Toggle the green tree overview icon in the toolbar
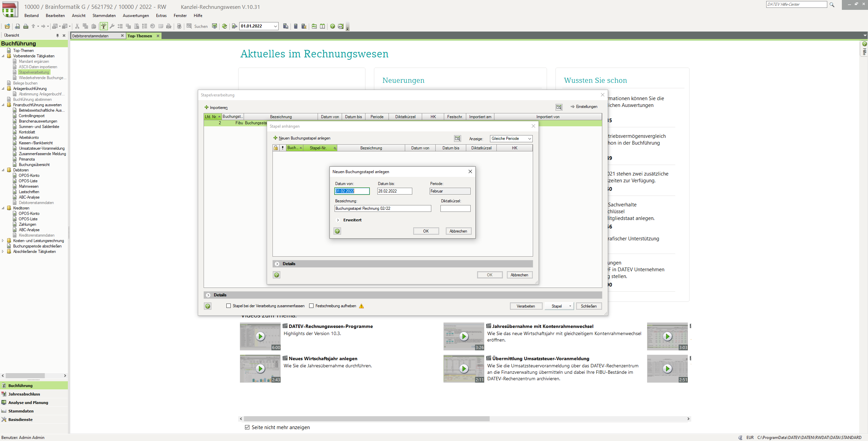Image resolution: width=868 pixels, height=441 pixels. [103, 26]
